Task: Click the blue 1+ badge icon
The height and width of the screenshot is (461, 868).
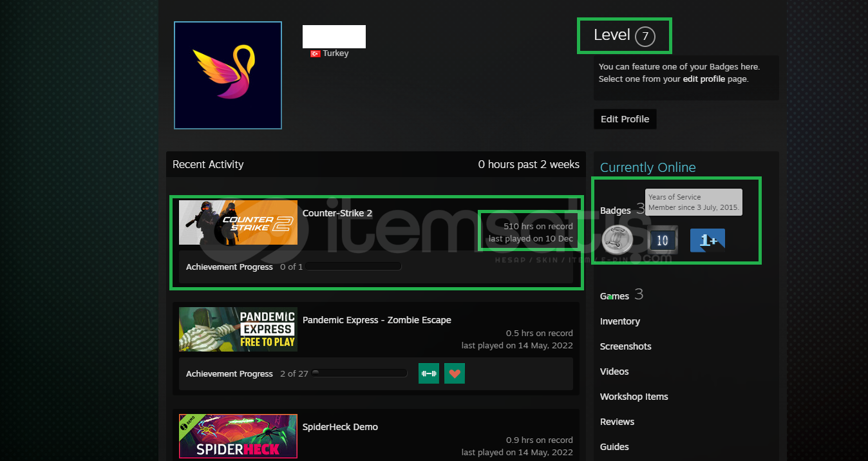Action: (707, 240)
